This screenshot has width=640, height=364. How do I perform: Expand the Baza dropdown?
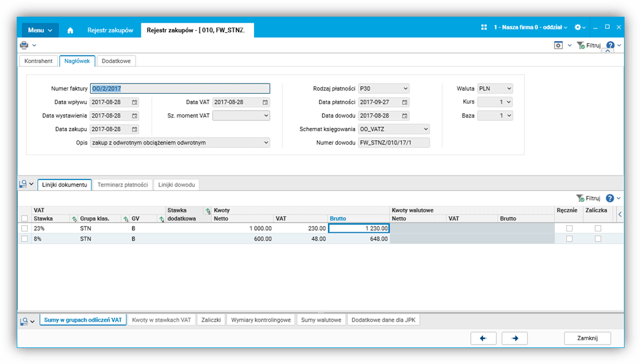coord(509,116)
